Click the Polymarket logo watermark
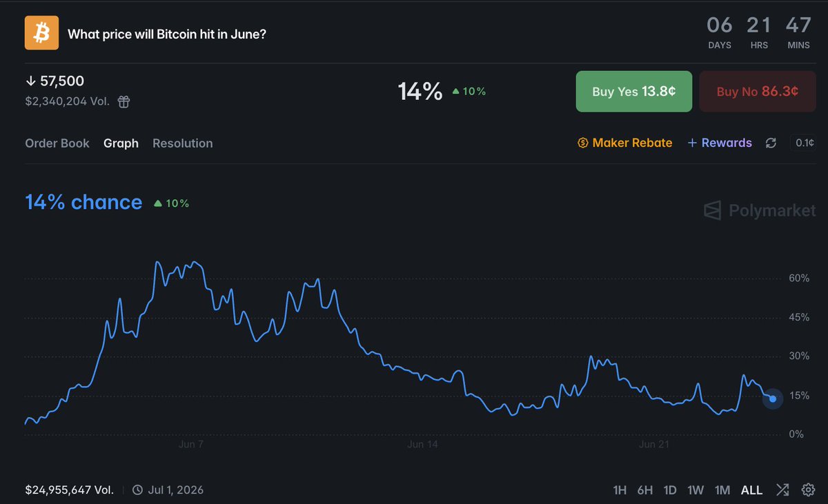The image size is (828, 504). (x=760, y=210)
